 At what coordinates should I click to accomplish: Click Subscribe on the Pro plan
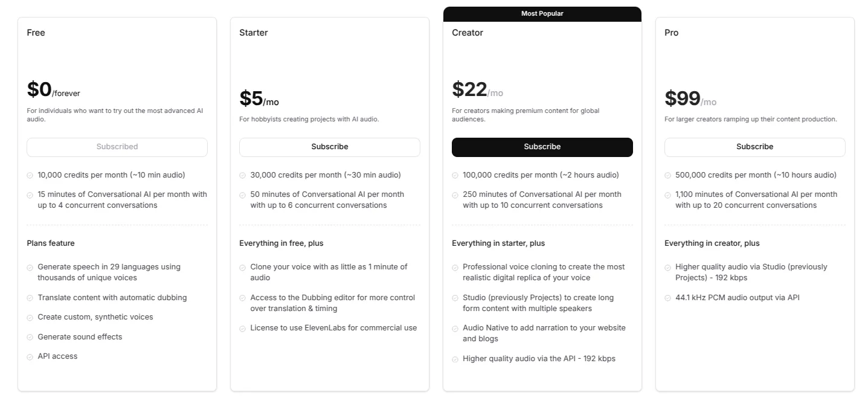(x=754, y=147)
